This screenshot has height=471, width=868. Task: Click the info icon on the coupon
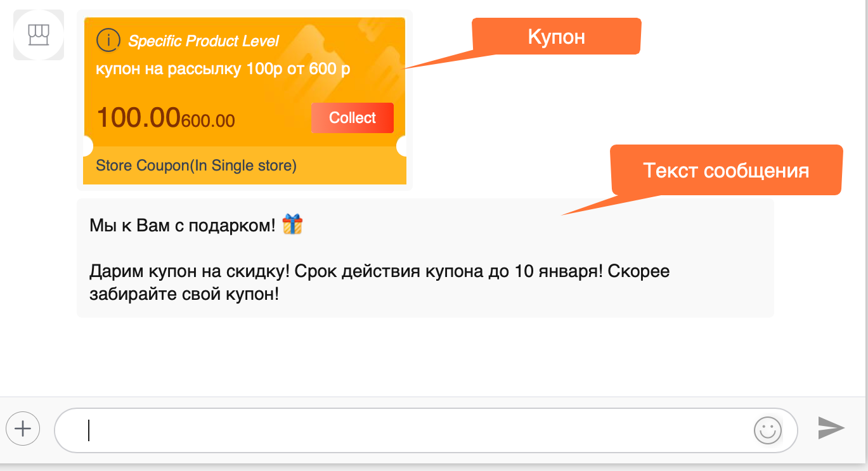(108, 41)
